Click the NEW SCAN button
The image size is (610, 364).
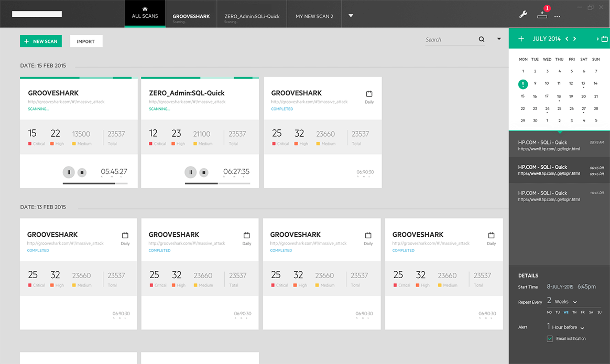[x=41, y=41]
